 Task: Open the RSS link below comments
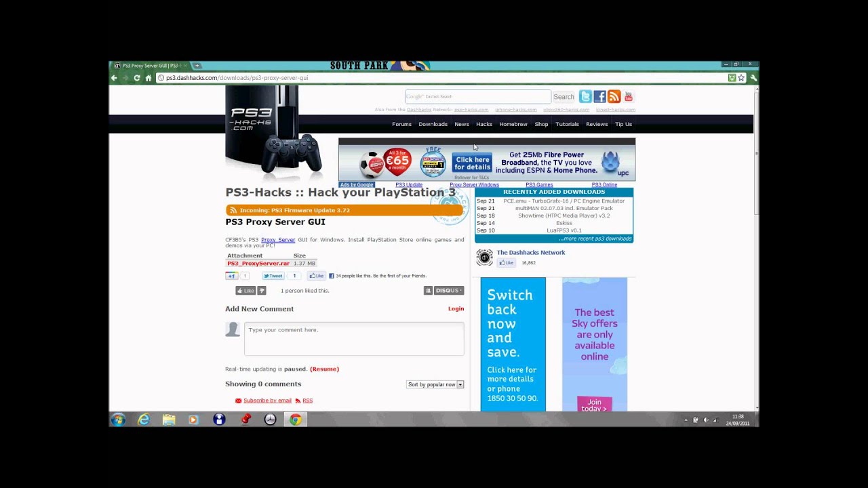pyautogui.click(x=307, y=401)
